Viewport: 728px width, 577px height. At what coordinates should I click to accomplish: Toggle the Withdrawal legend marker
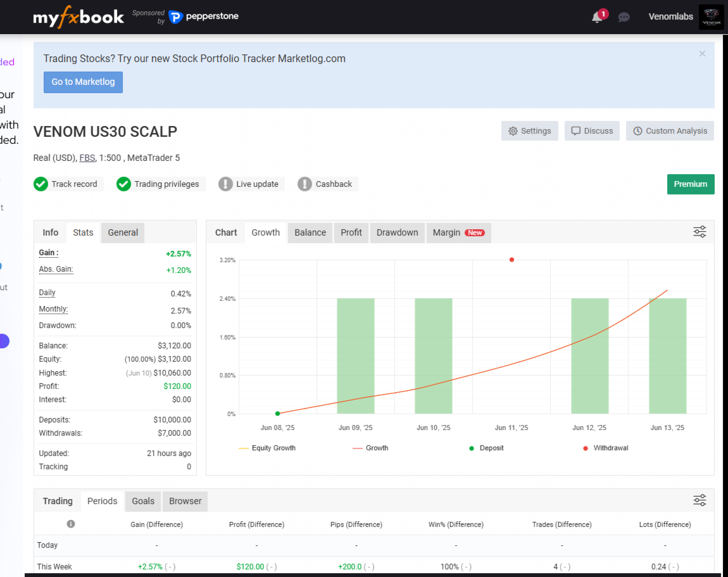586,448
